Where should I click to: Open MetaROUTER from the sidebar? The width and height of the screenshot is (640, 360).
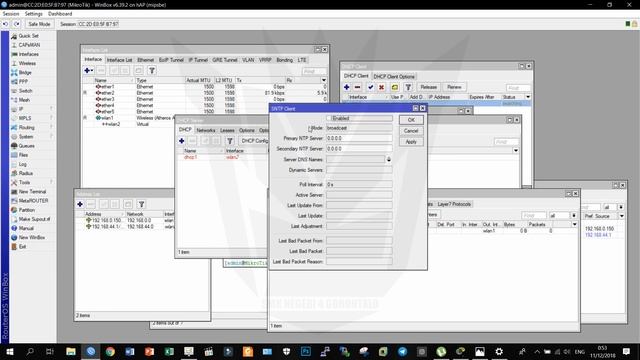click(33, 201)
